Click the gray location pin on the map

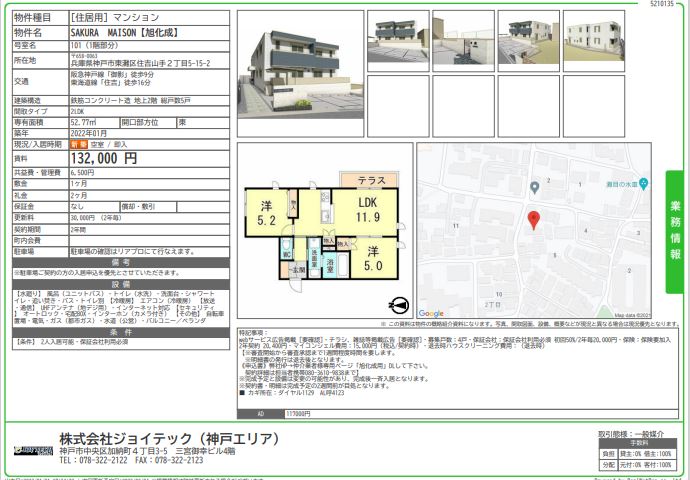tap(534, 188)
